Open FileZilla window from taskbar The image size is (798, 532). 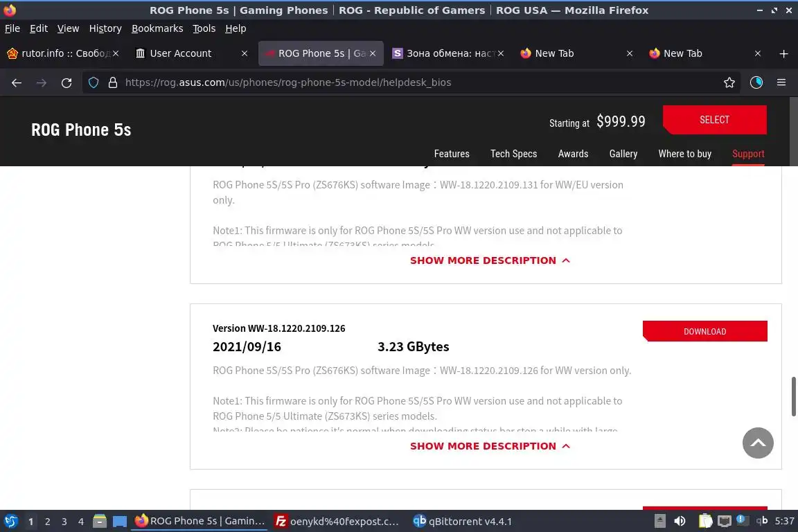337,522
